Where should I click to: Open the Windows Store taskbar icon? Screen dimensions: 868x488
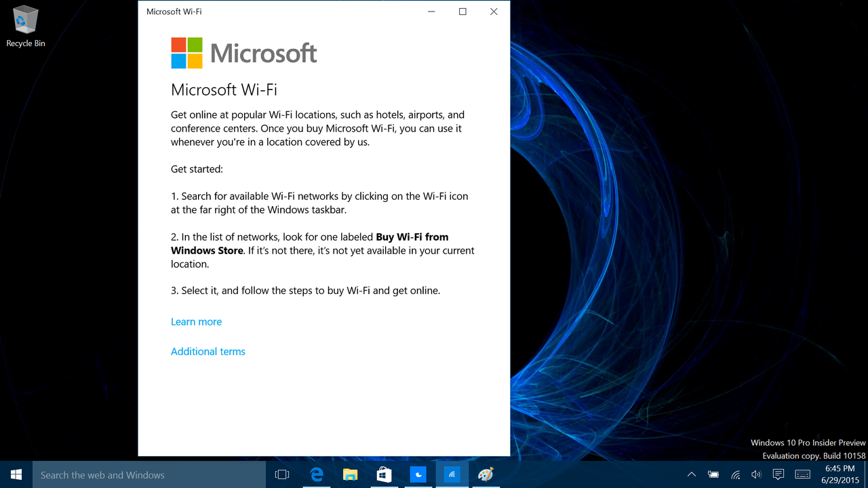pos(384,474)
